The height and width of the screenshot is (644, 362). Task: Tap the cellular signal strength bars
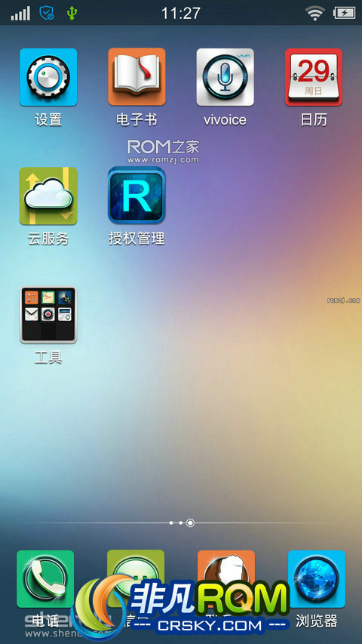coord(20,14)
